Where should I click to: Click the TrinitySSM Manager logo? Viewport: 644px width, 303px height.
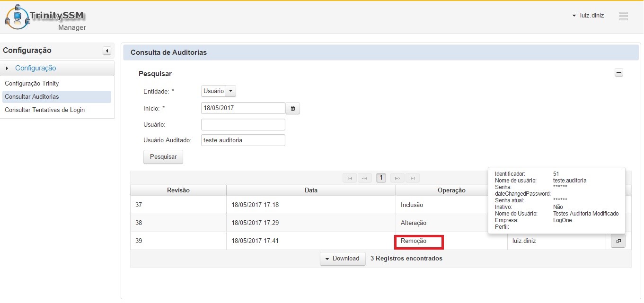[46, 18]
